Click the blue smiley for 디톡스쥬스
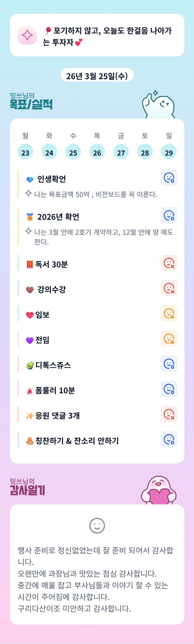194x644 pixels. (x=169, y=364)
